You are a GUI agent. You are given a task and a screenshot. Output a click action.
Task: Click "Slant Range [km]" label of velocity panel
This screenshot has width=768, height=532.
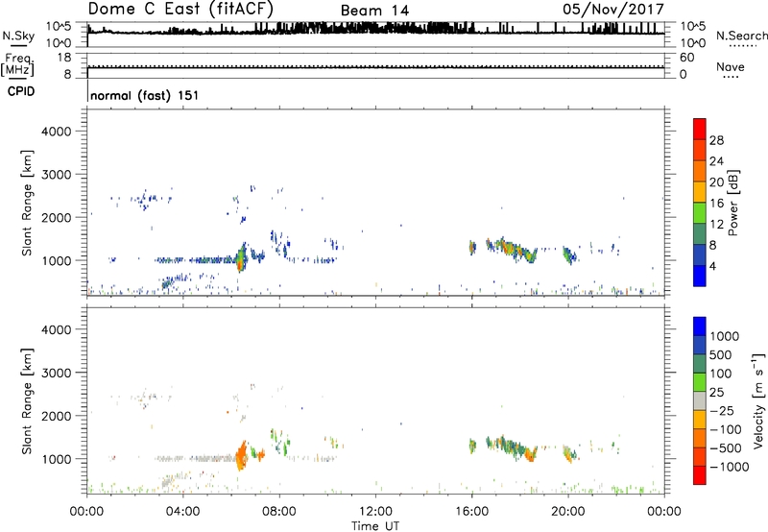27,401
